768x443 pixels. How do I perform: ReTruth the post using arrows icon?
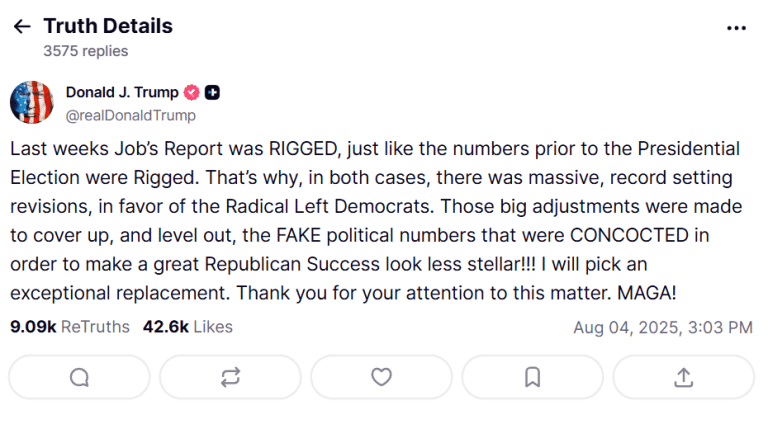[230, 377]
